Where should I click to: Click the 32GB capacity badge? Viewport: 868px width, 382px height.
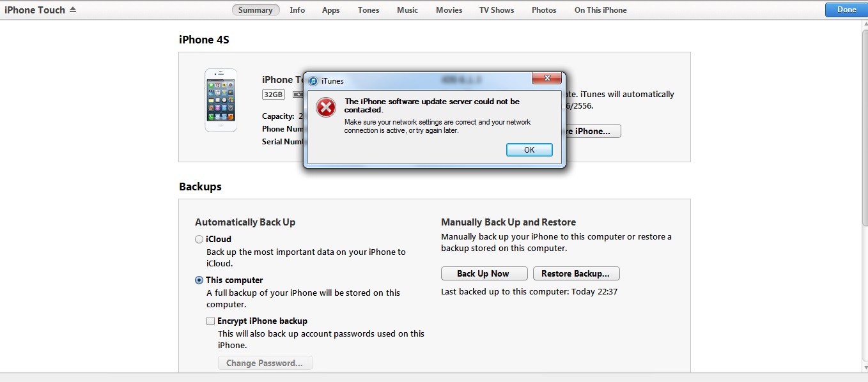click(x=273, y=94)
